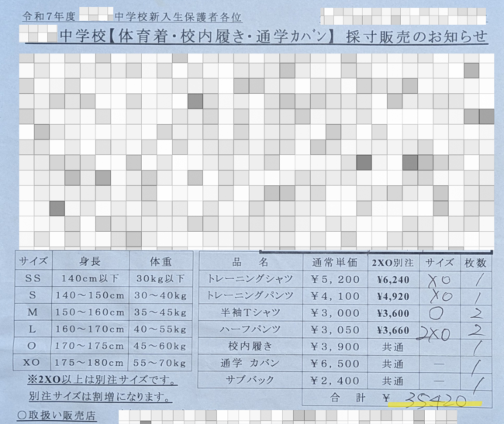The width and height of the screenshot is (504, 424).
Task: Click the 体育着・校内履き・通学カバン bracketed heading
Action: [x=220, y=36]
